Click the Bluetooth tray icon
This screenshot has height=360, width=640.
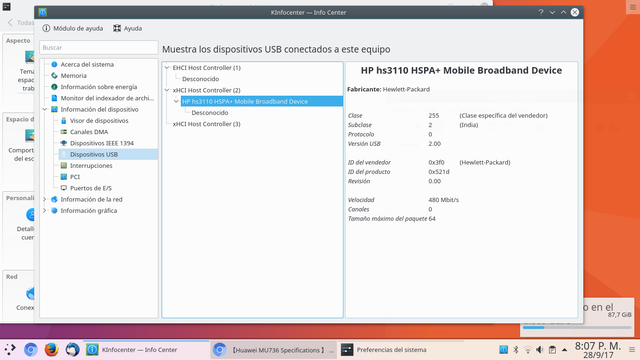(516, 350)
